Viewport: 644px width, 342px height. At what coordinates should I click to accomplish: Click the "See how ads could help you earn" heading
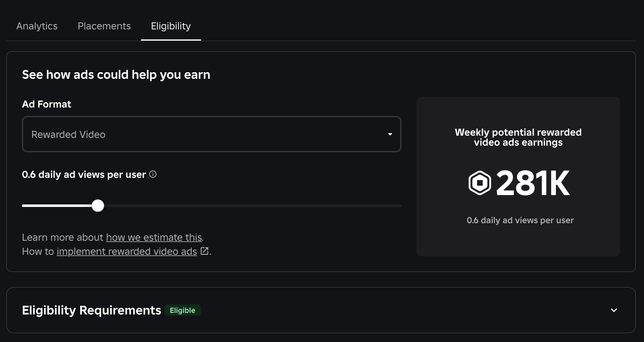116,75
